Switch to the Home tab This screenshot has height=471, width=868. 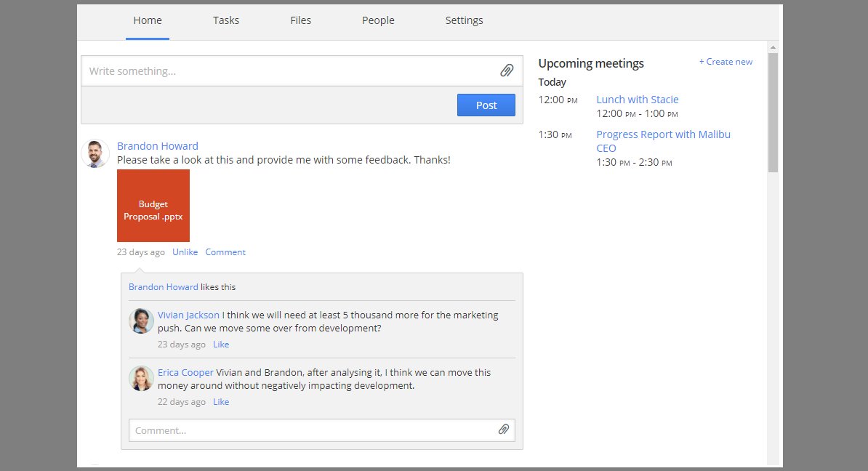pos(148,20)
